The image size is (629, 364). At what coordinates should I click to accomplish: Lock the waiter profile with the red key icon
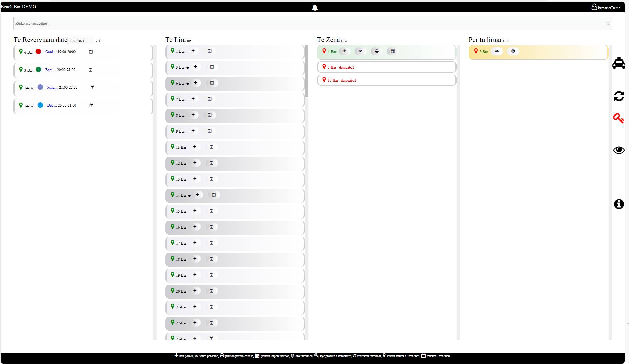pos(618,118)
